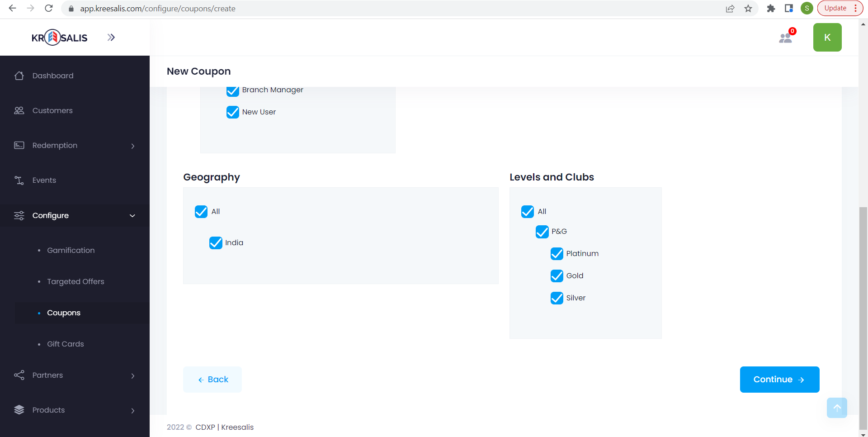Viewport: 868px width, 437px height.
Task: Collapse the Configure menu chevron
Action: click(132, 216)
